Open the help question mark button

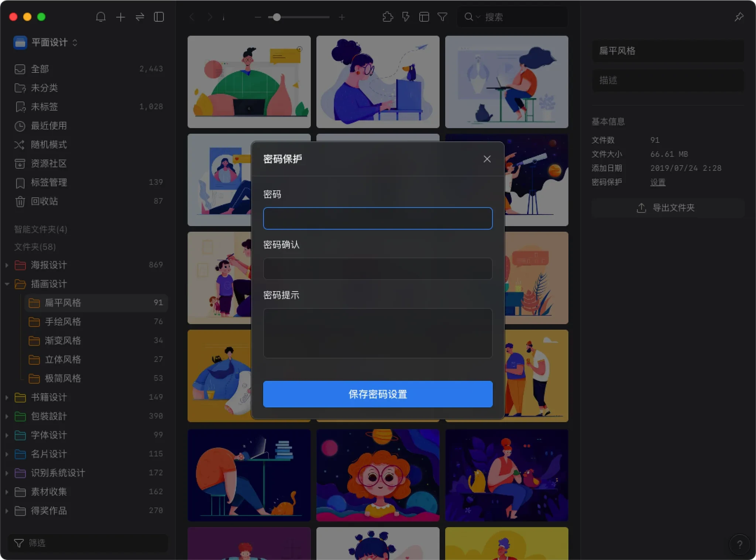pyautogui.click(x=739, y=544)
